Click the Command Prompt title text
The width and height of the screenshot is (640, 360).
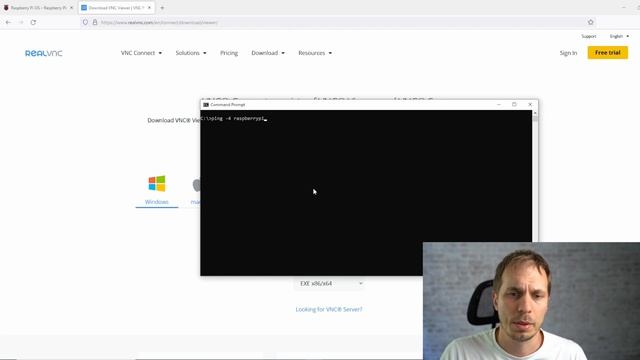(228, 105)
